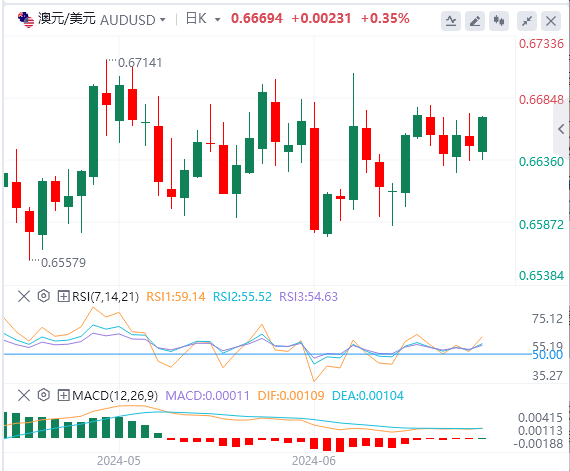
Task: Remove the MACD indicator panel
Action: coord(24,395)
